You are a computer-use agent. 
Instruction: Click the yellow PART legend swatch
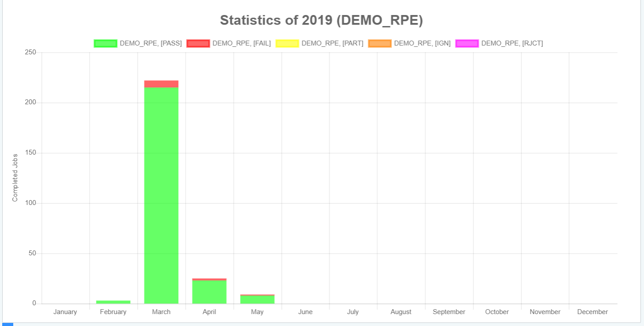tap(287, 43)
